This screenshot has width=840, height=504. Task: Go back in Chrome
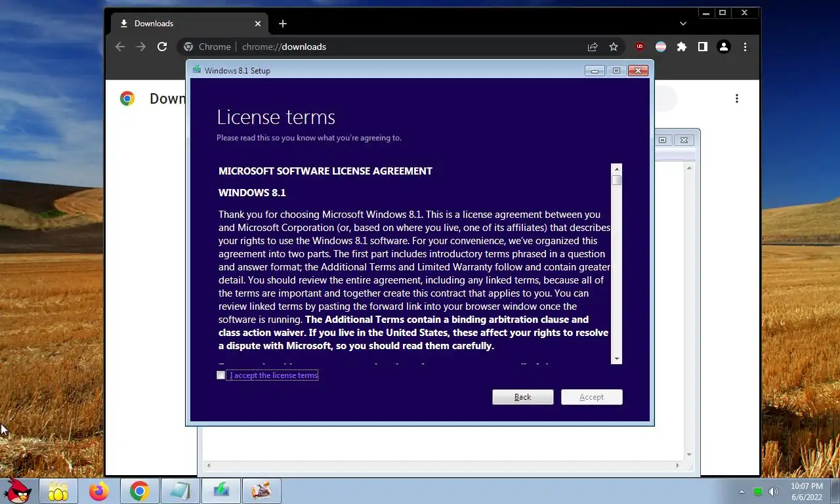tap(119, 47)
